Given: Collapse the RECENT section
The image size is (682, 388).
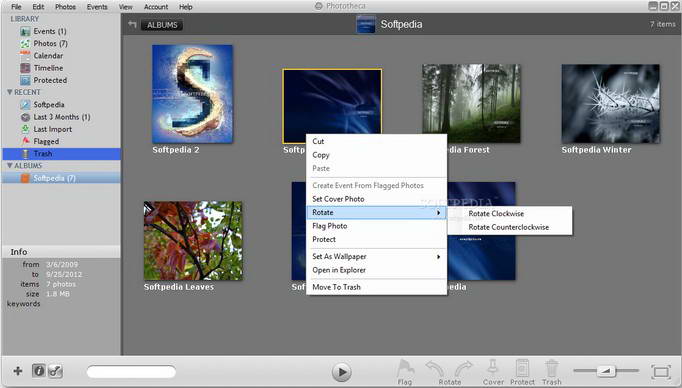Looking at the screenshot, I should 10,92.
